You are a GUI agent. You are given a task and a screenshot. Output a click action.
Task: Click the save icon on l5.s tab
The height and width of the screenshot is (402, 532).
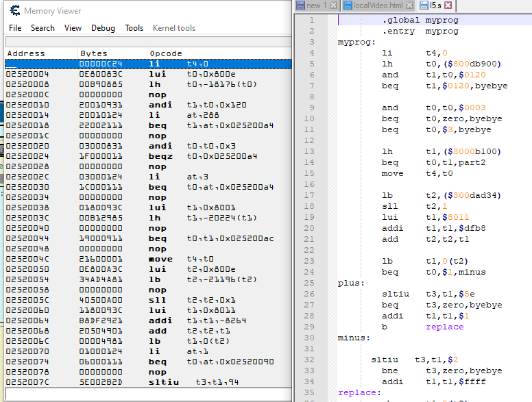point(424,5)
